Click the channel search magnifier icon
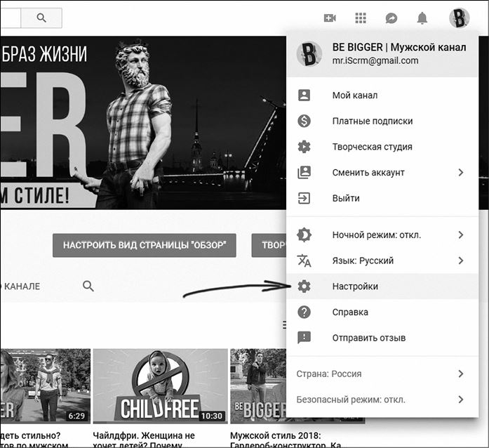Viewport: 489px width, 448px height. pos(88,286)
